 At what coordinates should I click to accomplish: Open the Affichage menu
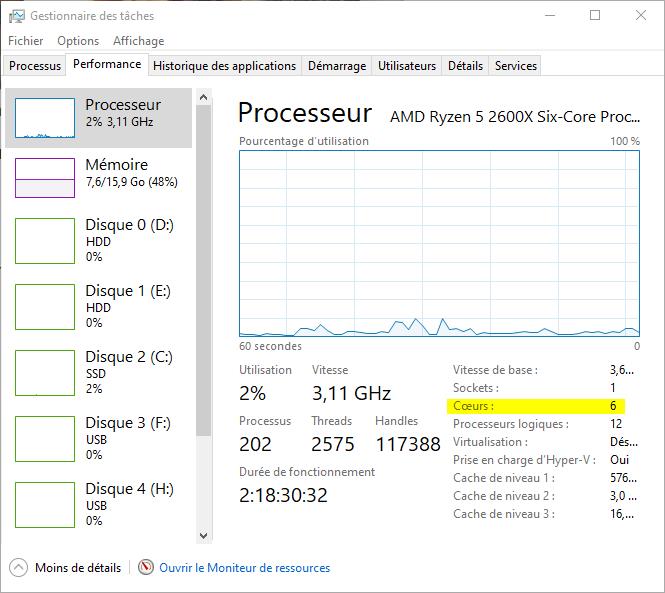pos(138,41)
